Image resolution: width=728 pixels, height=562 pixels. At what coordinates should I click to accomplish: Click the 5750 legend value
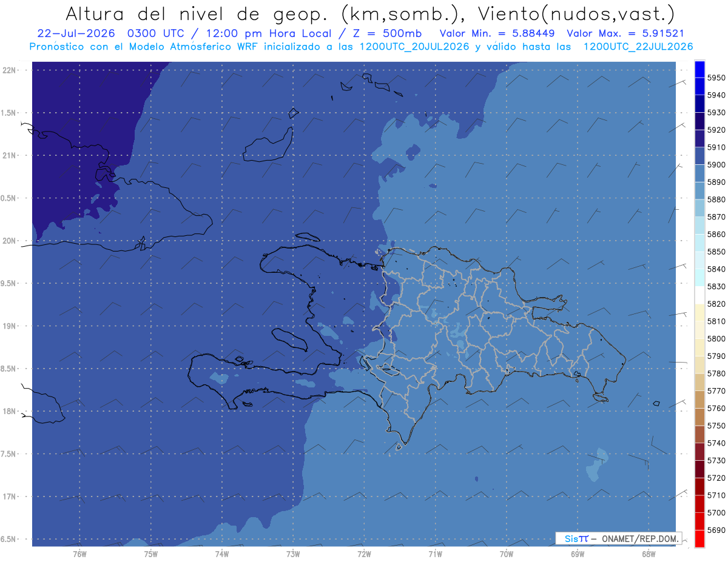click(x=716, y=426)
